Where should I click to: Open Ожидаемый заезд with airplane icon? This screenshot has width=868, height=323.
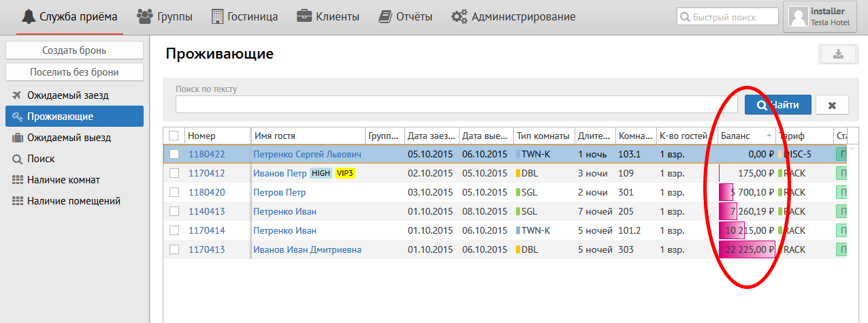pyautogui.click(x=68, y=95)
